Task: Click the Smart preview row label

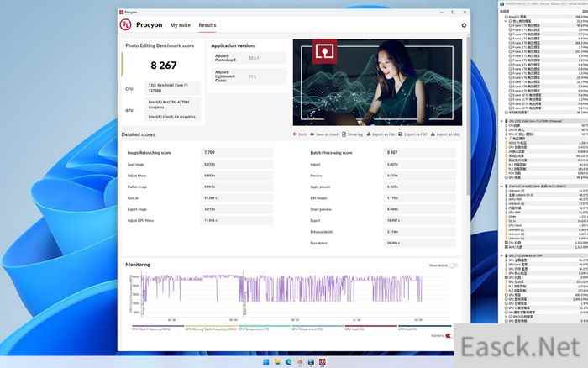Action: click(321, 209)
